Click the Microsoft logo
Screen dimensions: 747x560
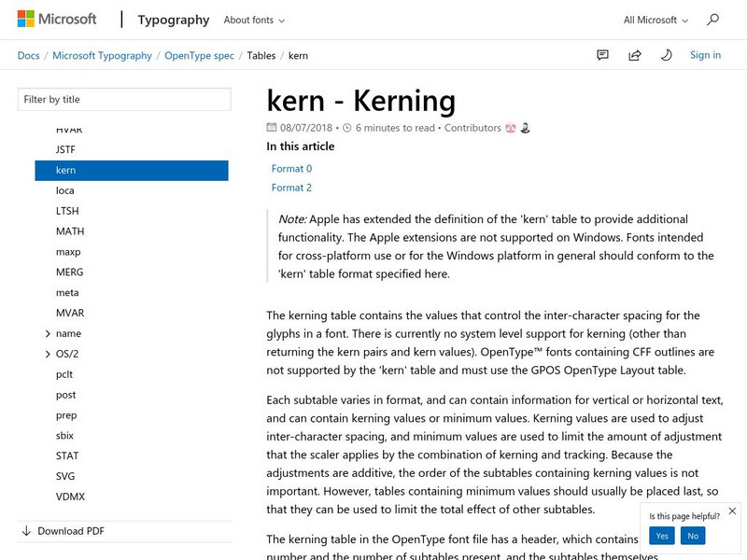point(56,19)
